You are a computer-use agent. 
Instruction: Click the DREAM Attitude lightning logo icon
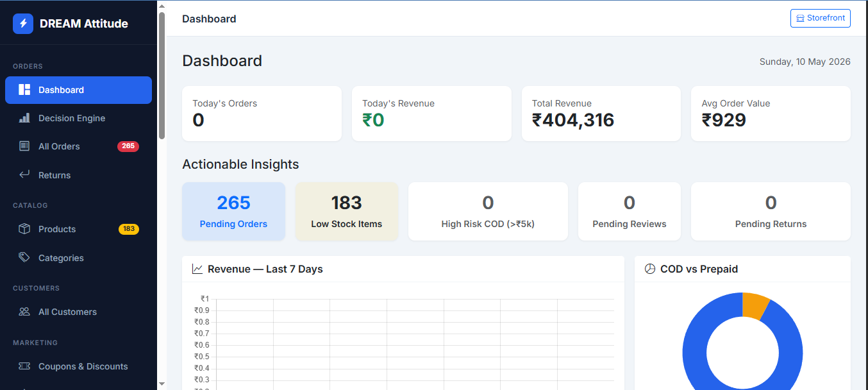pos(23,24)
